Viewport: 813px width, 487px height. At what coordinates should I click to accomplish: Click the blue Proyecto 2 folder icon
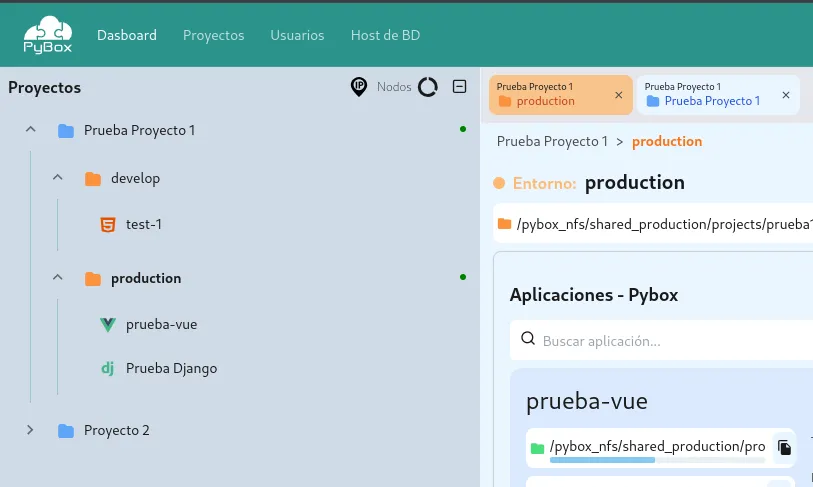pyautogui.click(x=66, y=430)
